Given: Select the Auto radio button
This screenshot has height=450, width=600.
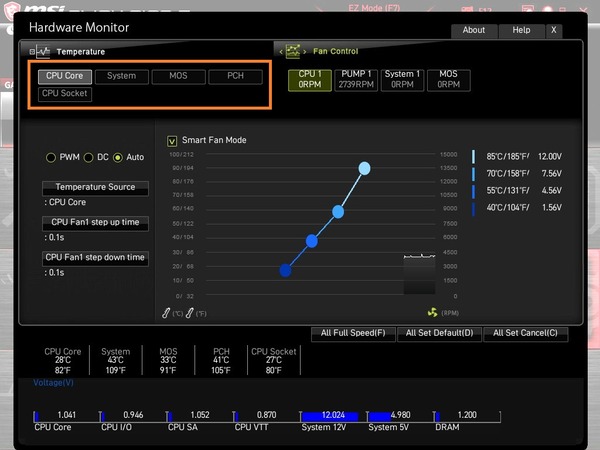Looking at the screenshot, I should [x=118, y=157].
